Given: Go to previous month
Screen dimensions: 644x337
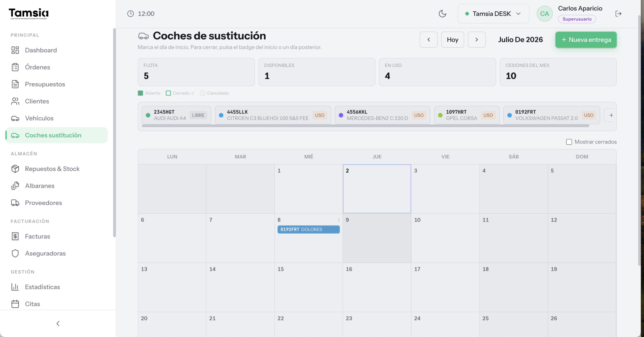Looking at the screenshot, I should point(429,40).
